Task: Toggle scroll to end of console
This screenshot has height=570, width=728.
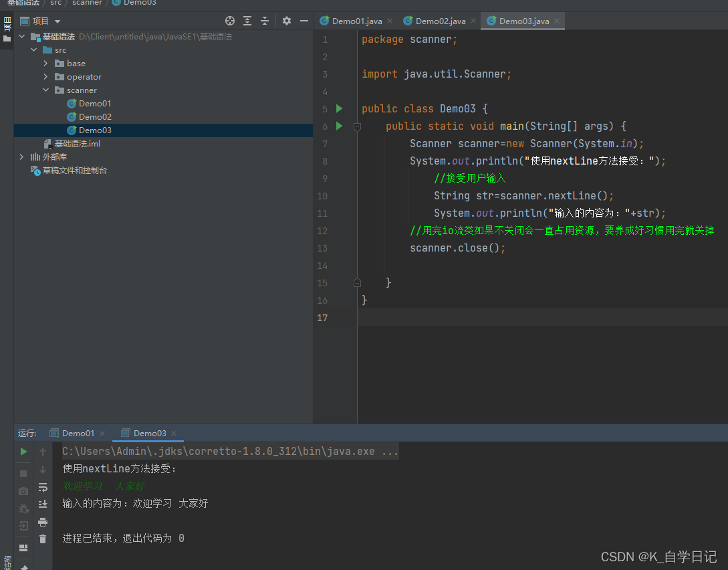Action: tap(43, 504)
